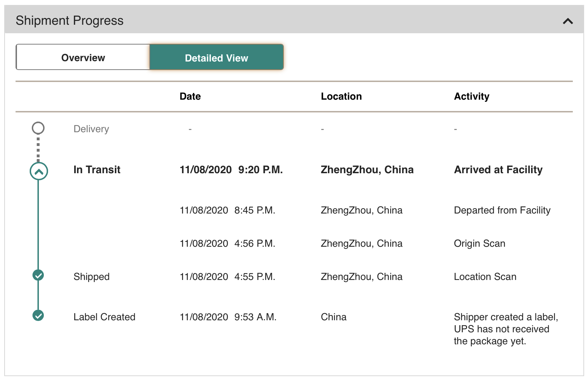Click the Shipment Progress header title

pyautogui.click(x=70, y=21)
